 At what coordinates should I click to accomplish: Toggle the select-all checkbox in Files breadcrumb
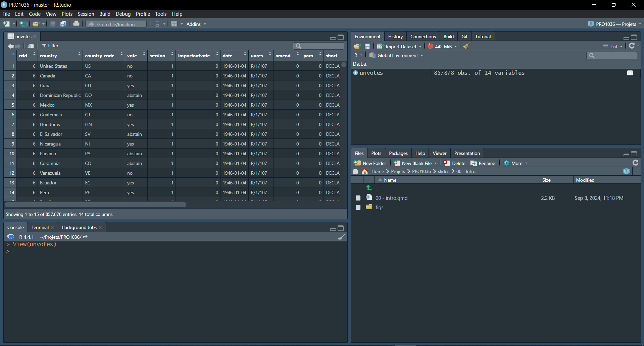tap(355, 172)
